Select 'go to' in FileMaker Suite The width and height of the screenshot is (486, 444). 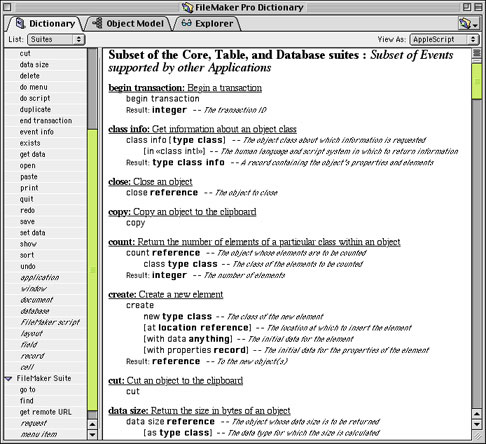pos(27,390)
